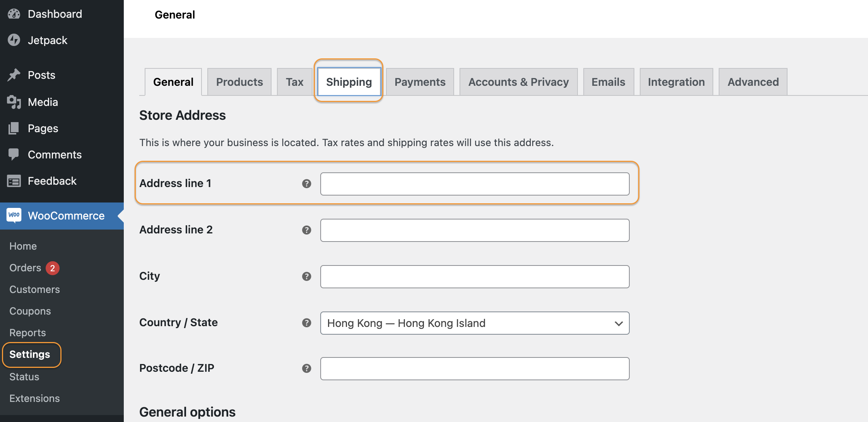868x422 pixels.
Task: Click help icon beside Address line 1
Action: click(x=307, y=184)
